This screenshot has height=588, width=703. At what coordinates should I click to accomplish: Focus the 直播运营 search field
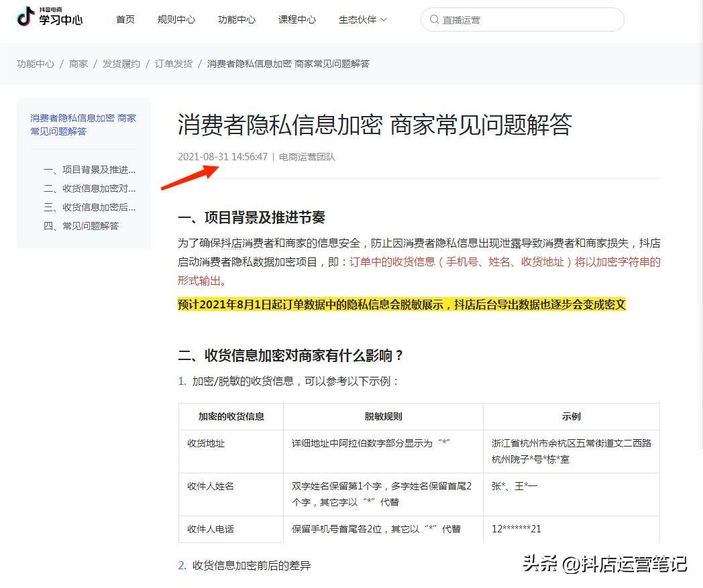[x=523, y=19]
